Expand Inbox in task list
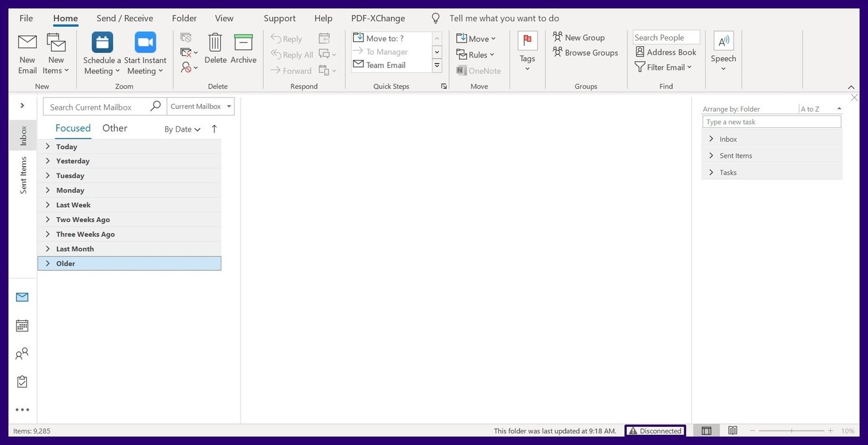The image size is (868, 445). click(711, 139)
